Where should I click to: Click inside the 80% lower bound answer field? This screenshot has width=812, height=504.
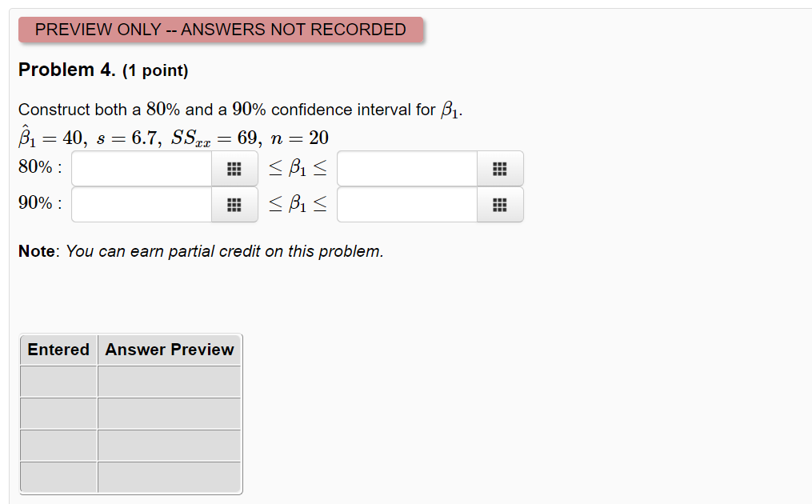tap(140, 168)
